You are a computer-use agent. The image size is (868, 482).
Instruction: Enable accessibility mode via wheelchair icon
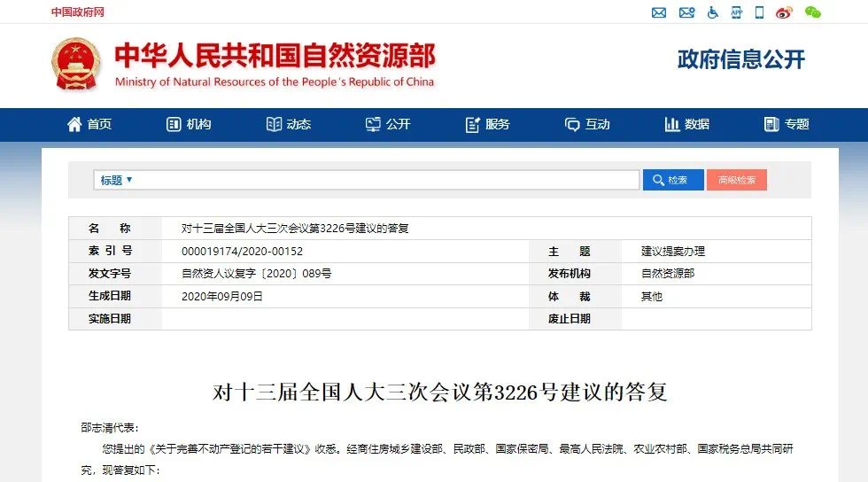coord(713,12)
